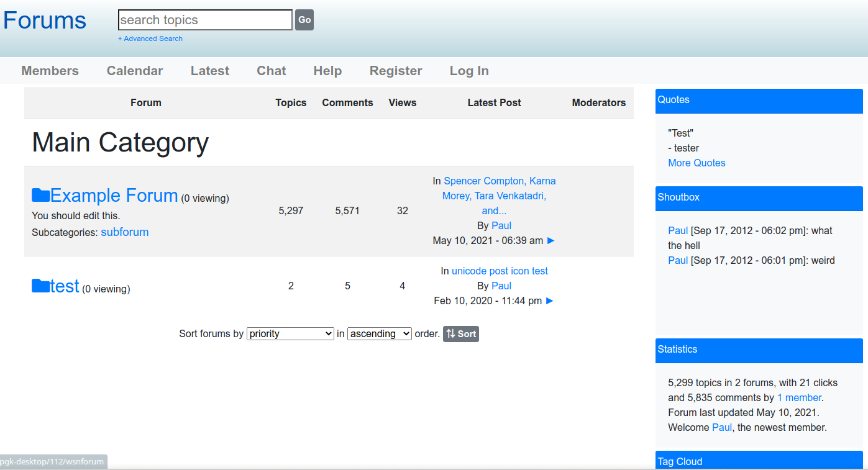Click the Go search button

click(304, 20)
